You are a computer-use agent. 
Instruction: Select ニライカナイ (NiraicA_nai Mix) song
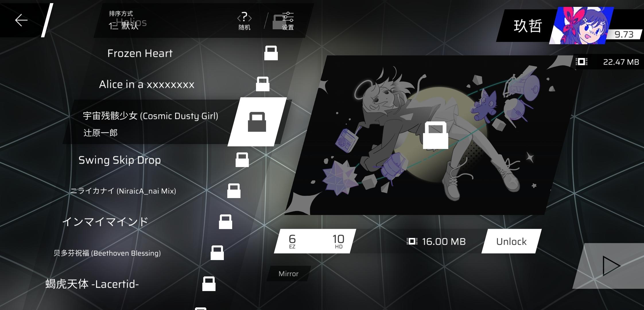(x=123, y=191)
